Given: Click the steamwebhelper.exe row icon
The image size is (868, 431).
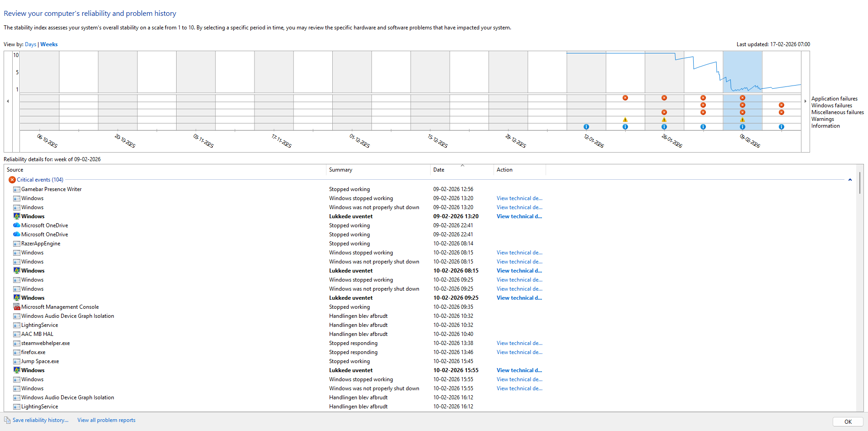Looking at the screenshot, I should [x=17, y=343].
